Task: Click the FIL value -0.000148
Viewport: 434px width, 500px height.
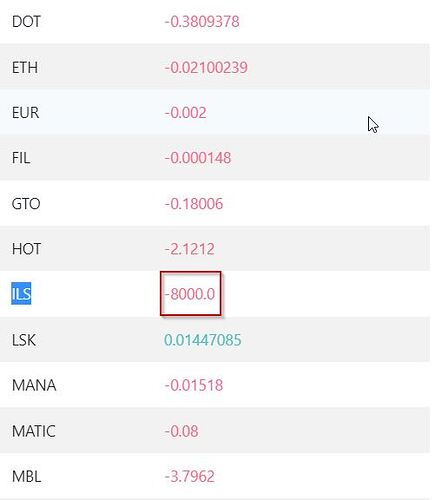Action: (x=197, y=158)
